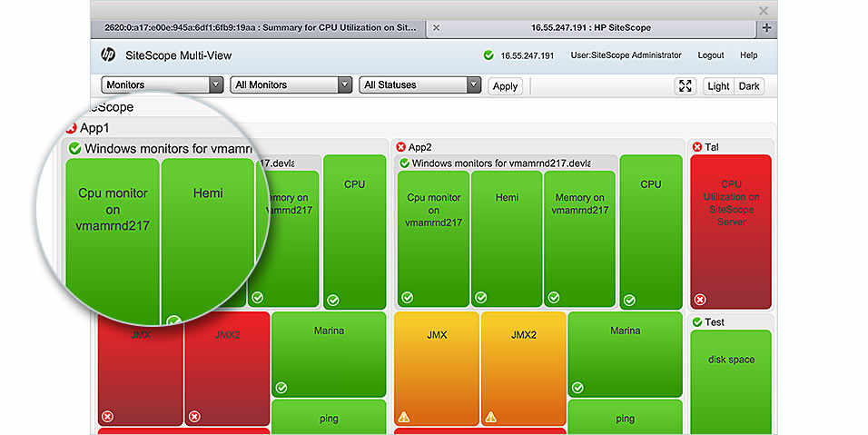Viewport: 868px width, 435px height.
Task: Click check icon on App2 Cpu monitor tile
Action: pyautogui.click(x=408, y=298)
